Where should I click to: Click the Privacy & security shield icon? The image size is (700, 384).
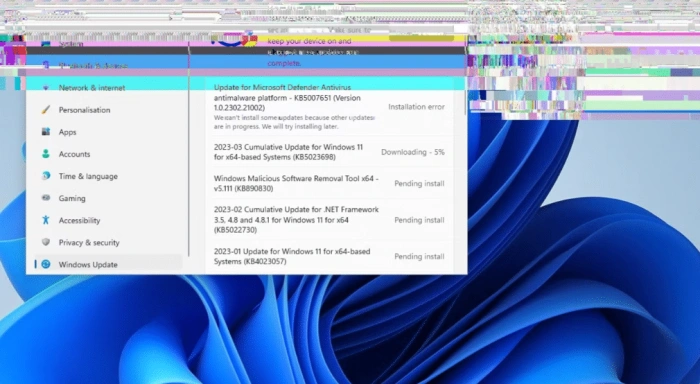46,242
